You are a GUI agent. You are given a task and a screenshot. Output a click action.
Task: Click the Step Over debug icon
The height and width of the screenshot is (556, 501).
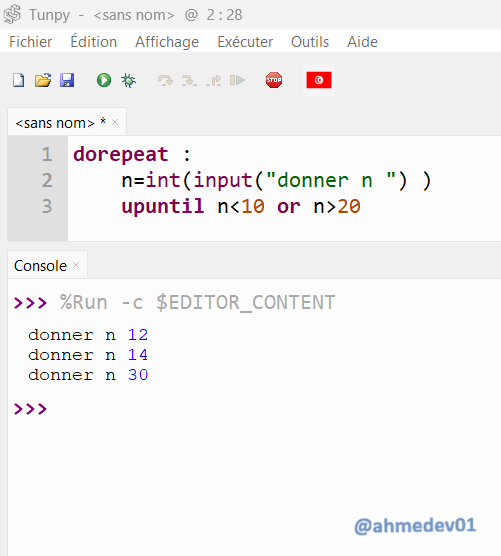[x=165, y=80]
